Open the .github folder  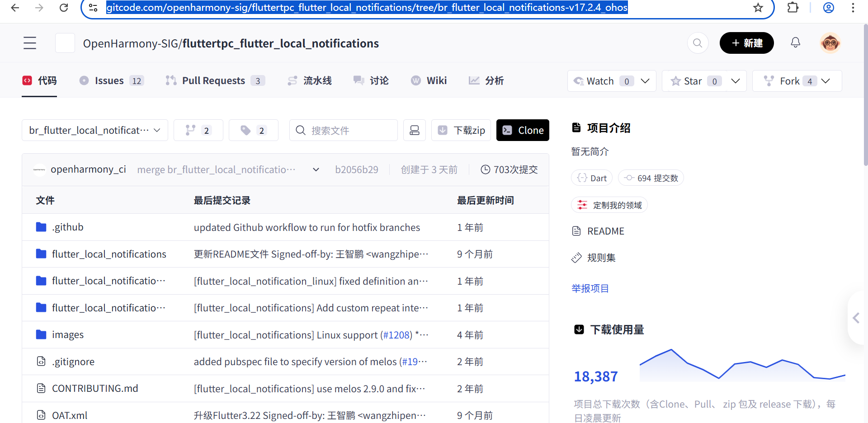click(x=68, y=227)
